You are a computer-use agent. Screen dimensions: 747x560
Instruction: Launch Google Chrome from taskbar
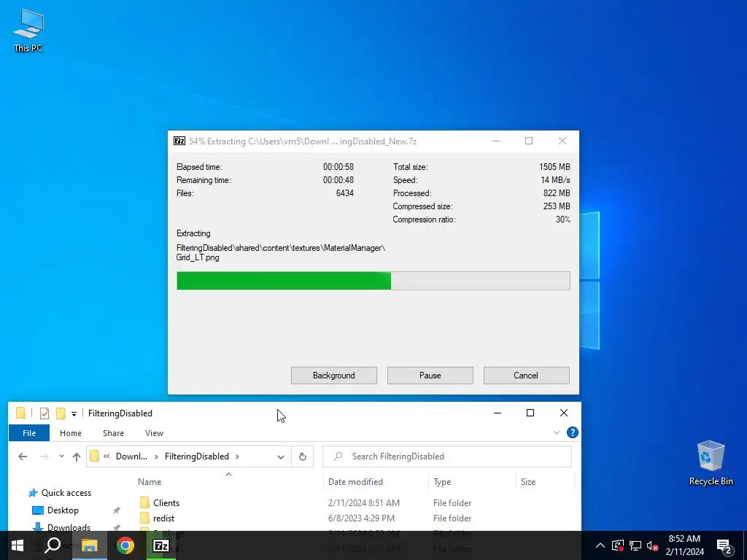pyautogui.click(x=125, y=545)
